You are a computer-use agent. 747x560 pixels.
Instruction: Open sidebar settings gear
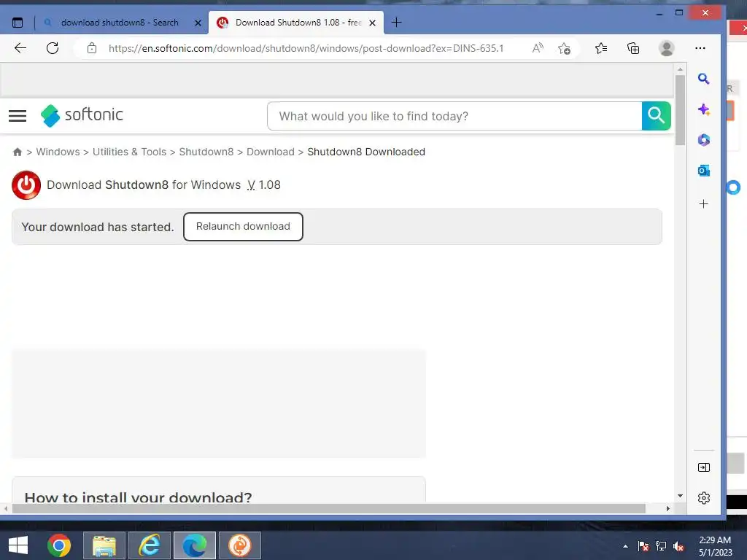pos(704,497)
